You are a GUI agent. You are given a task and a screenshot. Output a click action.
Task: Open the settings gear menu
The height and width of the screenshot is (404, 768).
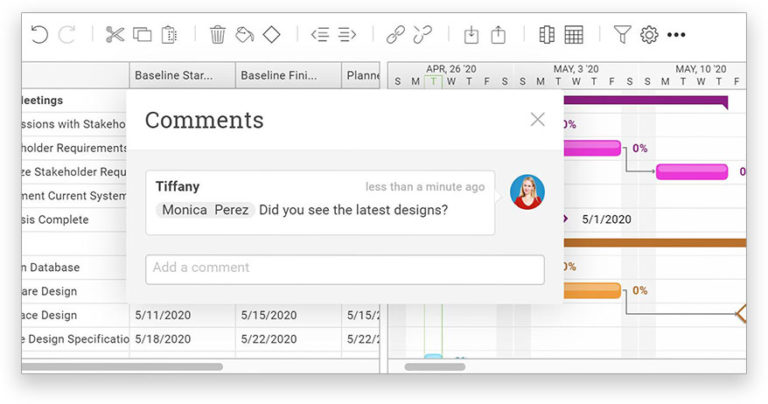coord(649,35)
